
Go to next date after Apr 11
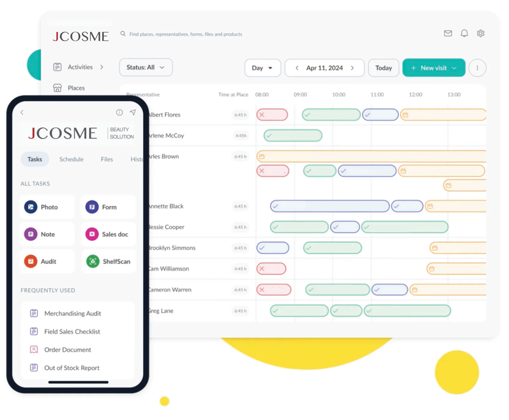point(352,68)
